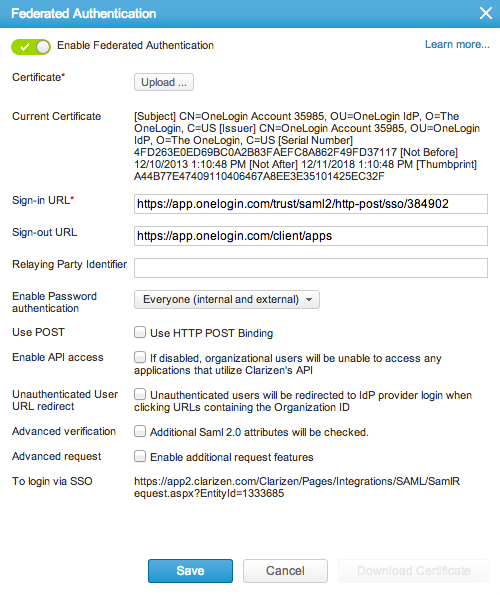Click into the Sign-out URL field
Viewport: 500px width, 595px height.
311,236
